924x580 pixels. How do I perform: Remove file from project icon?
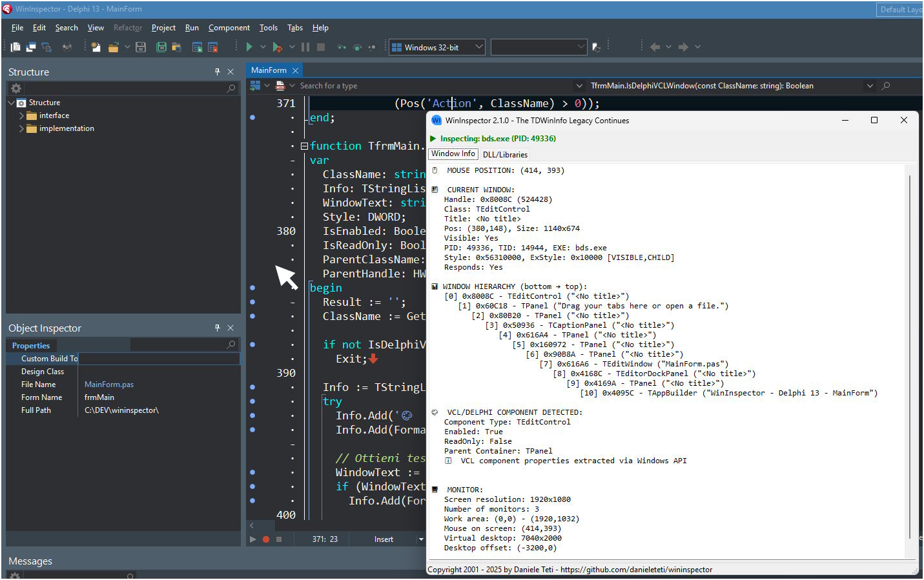[213, 46]
